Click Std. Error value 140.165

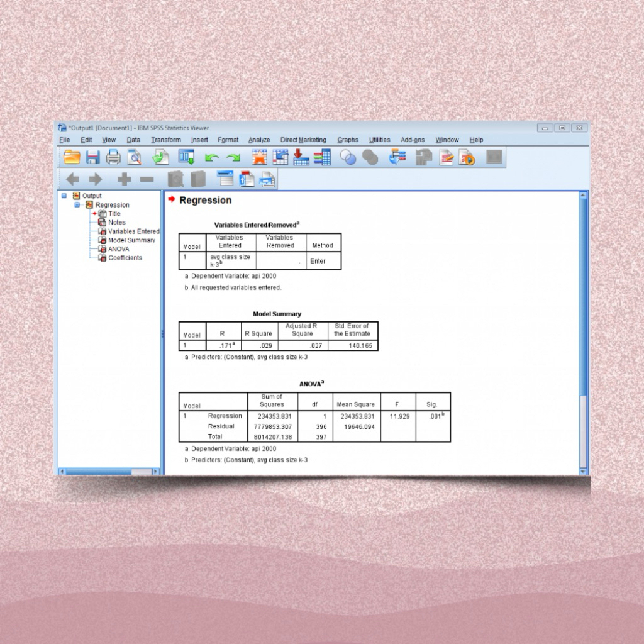tap(360, 346)
